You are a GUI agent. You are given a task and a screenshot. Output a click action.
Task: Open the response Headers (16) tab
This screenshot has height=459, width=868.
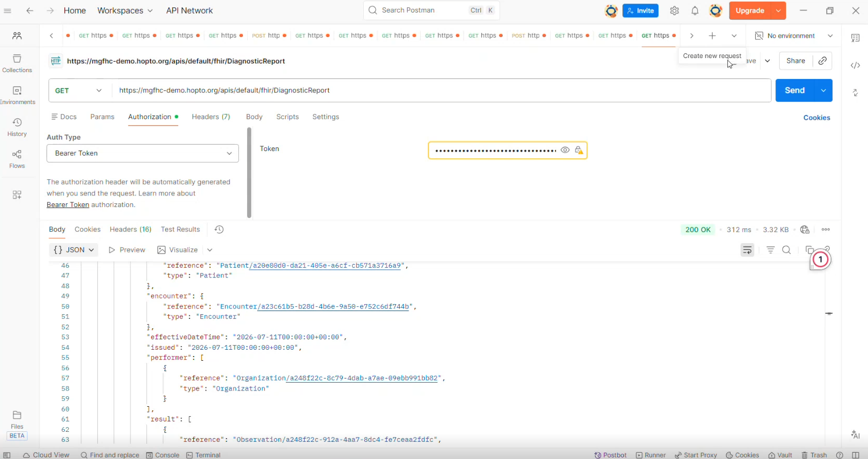point(131,229)
